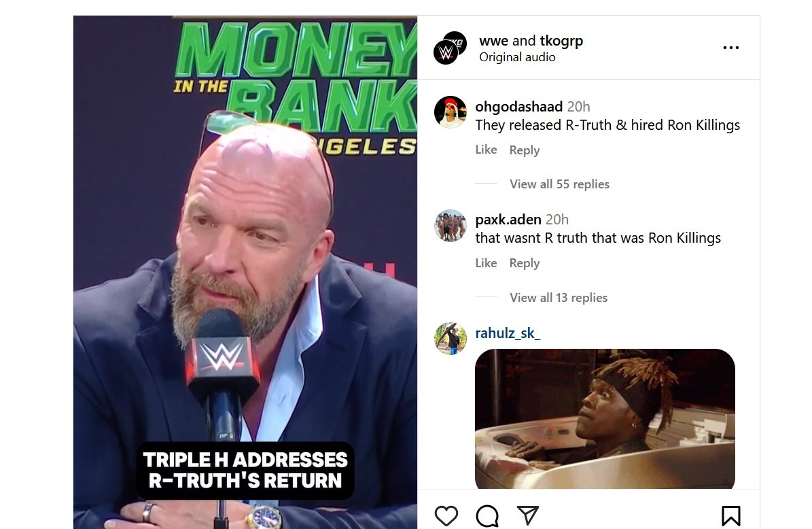Open the Original audio link
The image size is (812, 529).
tap(517, 57)
